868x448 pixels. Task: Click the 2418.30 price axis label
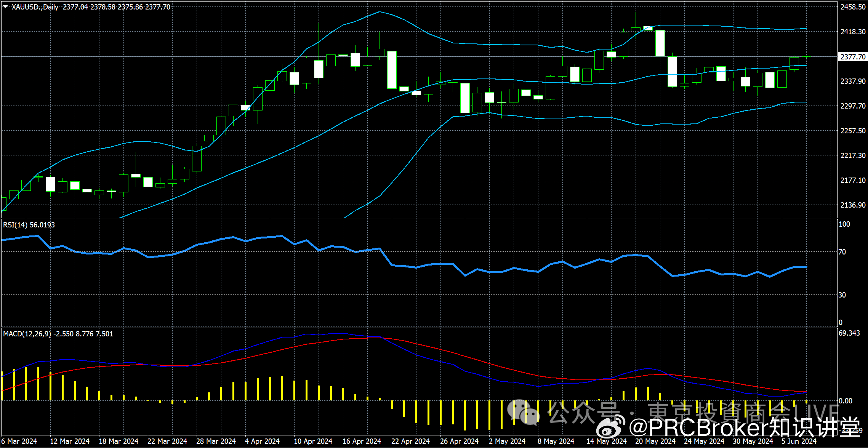(853, 32)
